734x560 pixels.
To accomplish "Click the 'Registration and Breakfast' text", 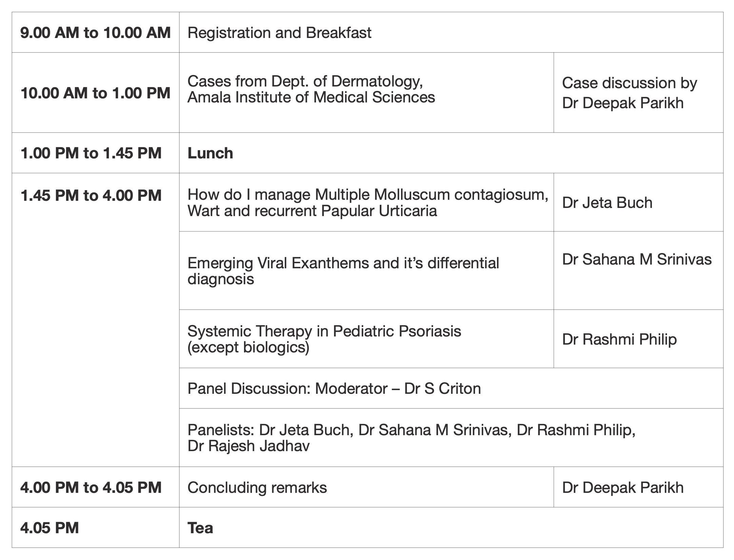I will pos(279,33).
